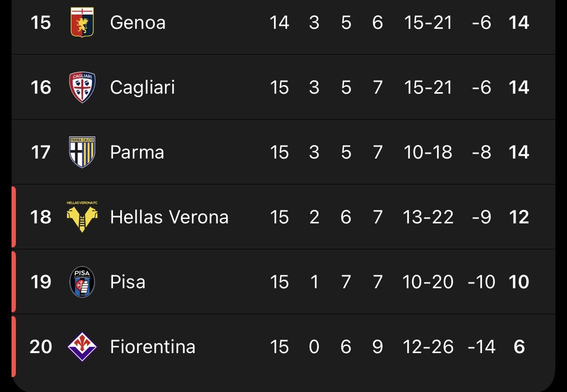Open the Fiorentina team name link
This screenshot has width=567, height=392.
(x=152, y=347)
